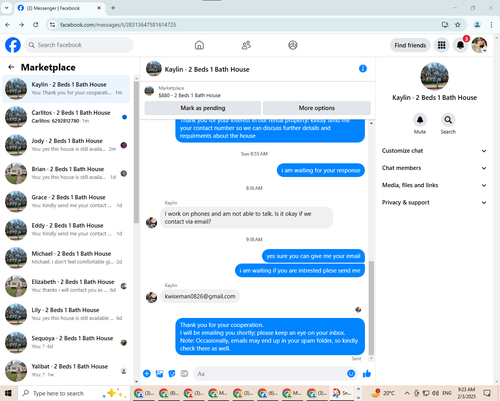Open the Chrome tab search dropdown
The image size is (500, 401).
6,8
